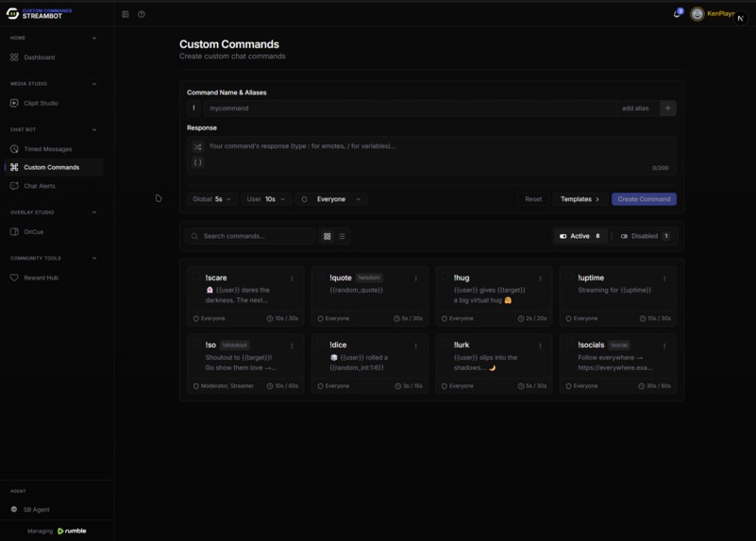This screenshot has width=756, height=541.
Task: Open the notifications bell
Action: (677, 14)
